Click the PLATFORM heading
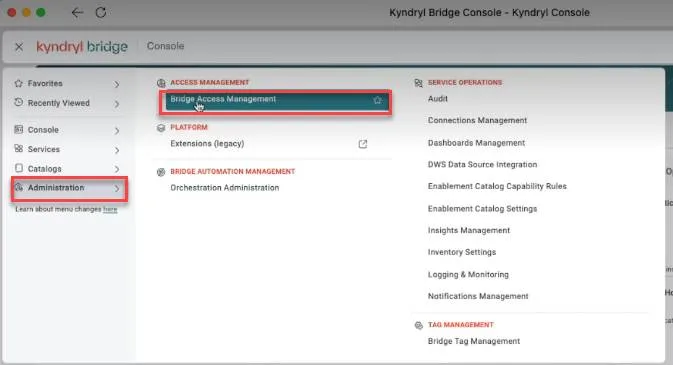The height and width of the screenshot is (365, 673). point(189,127)
